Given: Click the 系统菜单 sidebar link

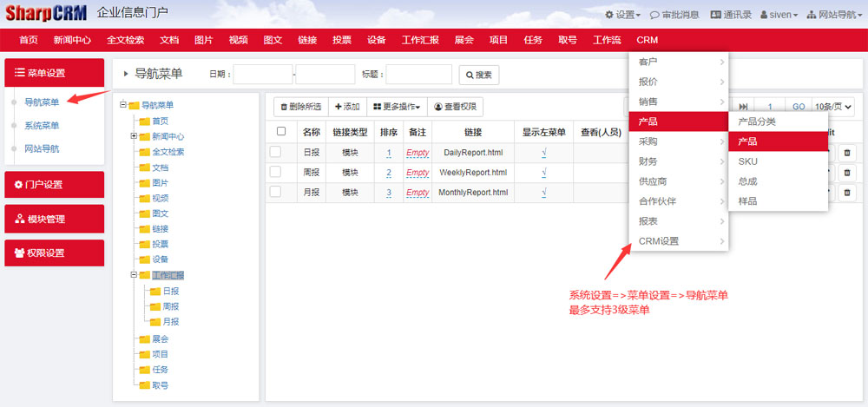Looking at the screenshot, I should click(42, 126).
